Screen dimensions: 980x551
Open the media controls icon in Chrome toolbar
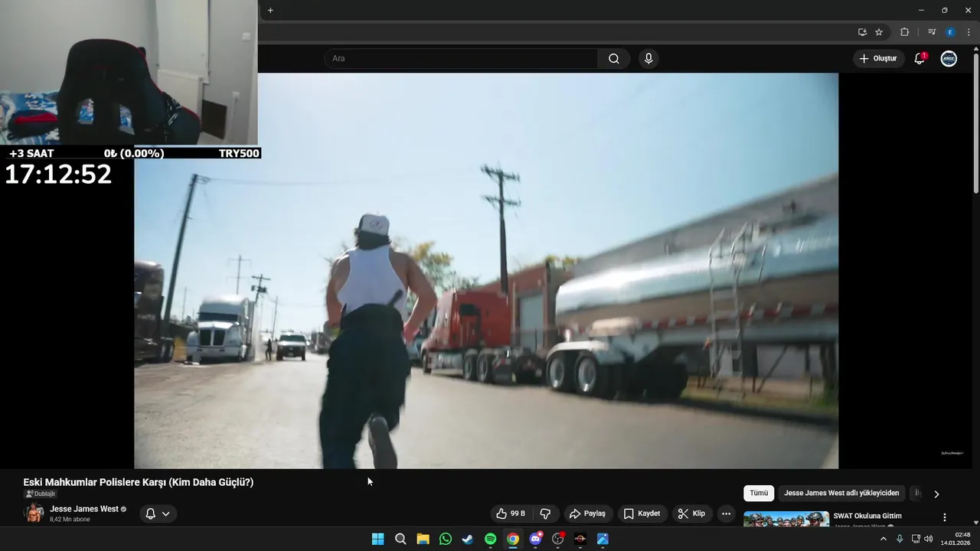[932, 32]
